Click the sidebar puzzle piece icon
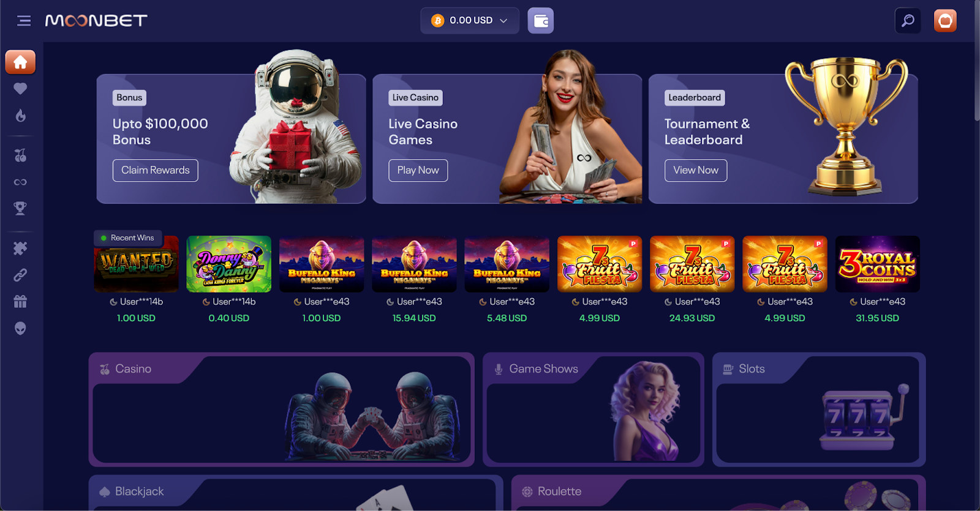The image size is (980, 511). (20, 248)
